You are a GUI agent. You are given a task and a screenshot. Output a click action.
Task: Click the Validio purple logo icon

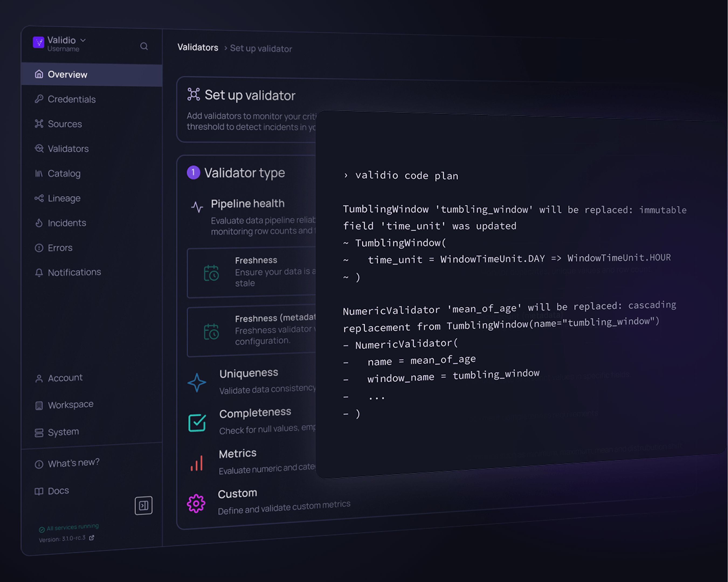(39, 43)
